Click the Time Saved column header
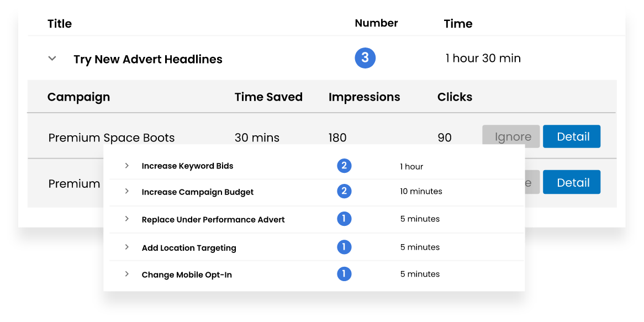 coord(268,97)
